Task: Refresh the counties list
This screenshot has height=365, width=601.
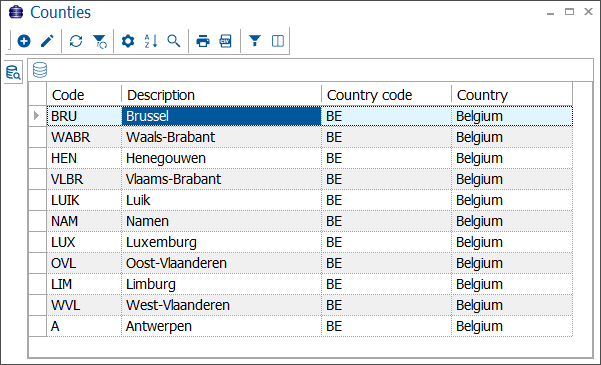Action: 76,41
